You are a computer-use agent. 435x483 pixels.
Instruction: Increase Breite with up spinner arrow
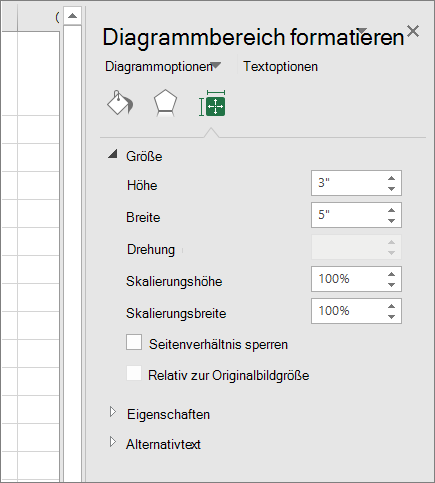tap(392, 210)
